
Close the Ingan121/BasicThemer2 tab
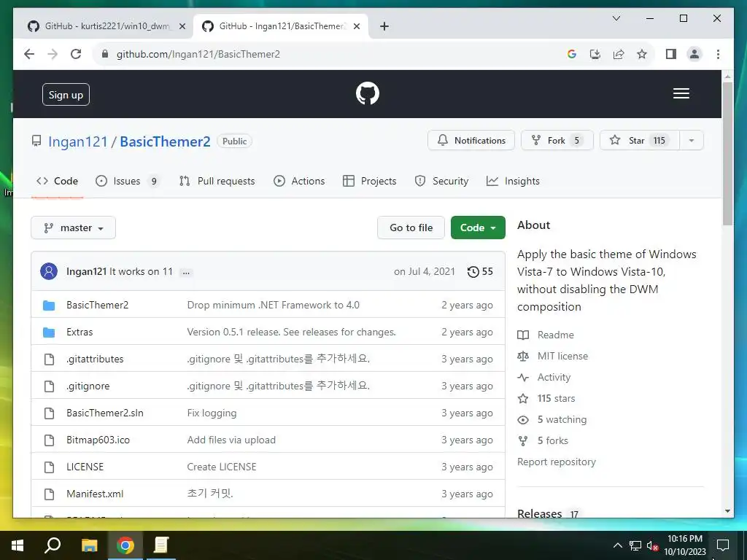click(x=356, y=26)
